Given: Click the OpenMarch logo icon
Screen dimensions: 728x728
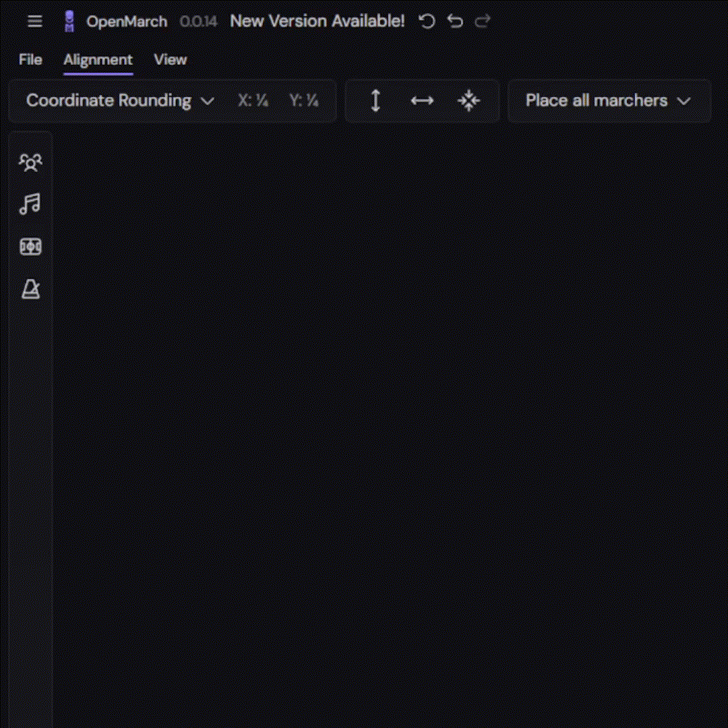Looking at the screenshot, I should pos(69,22).
